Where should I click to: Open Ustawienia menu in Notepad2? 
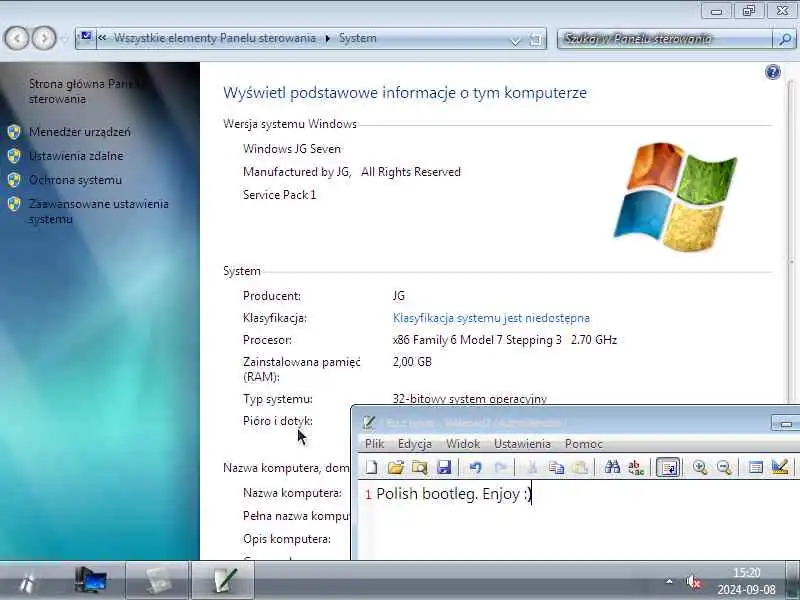click(x=522, y=444)
